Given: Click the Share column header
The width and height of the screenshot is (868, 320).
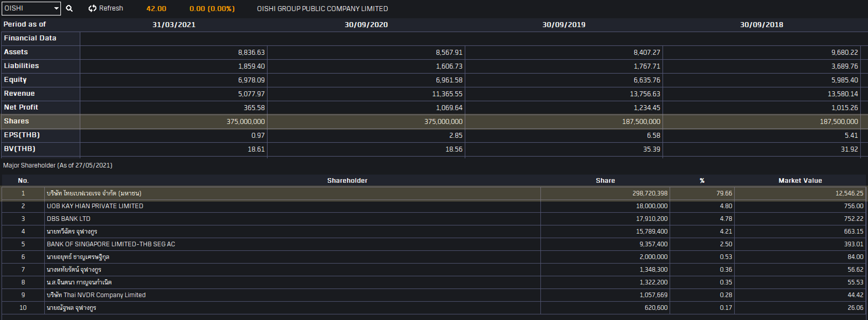Looking at the screenshot, I should (x=606, y=181).
